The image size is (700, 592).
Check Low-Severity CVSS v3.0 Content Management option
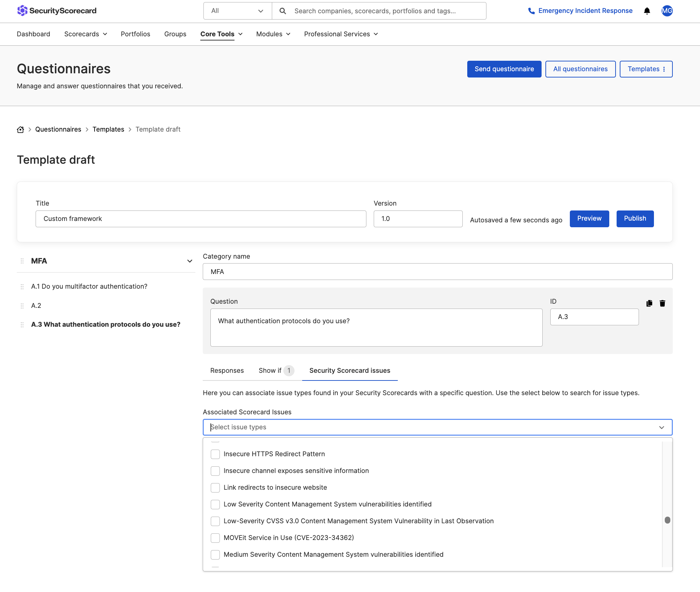pyautogui.click(x=215, y=521)
